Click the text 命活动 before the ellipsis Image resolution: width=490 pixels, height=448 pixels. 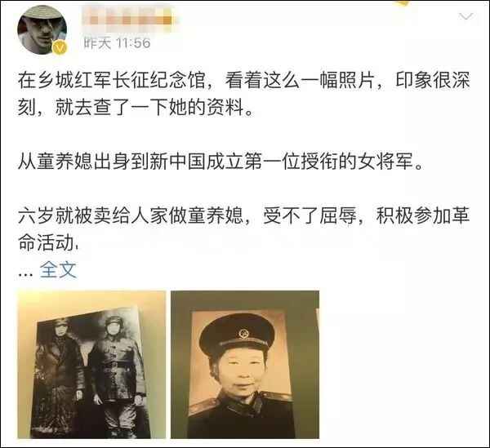46,242
